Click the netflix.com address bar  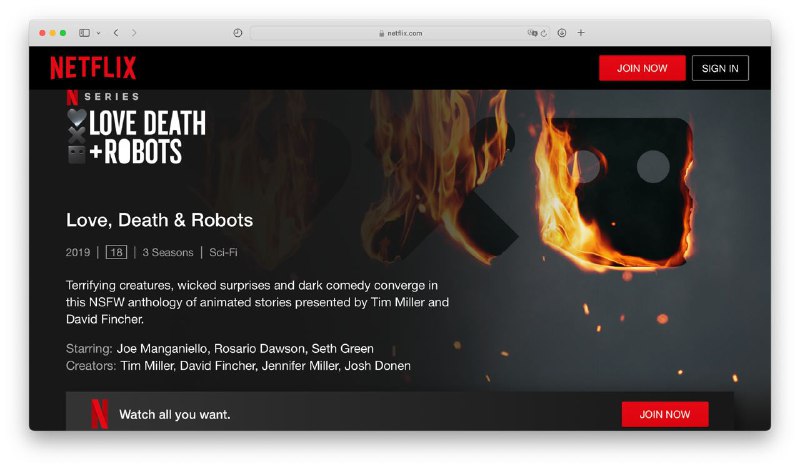tap(400, 33)
